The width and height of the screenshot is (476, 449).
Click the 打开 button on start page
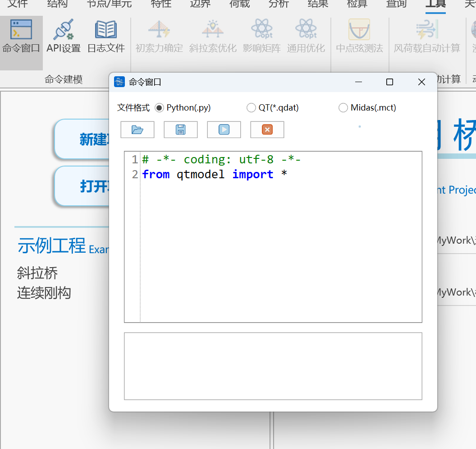[82, 186]
